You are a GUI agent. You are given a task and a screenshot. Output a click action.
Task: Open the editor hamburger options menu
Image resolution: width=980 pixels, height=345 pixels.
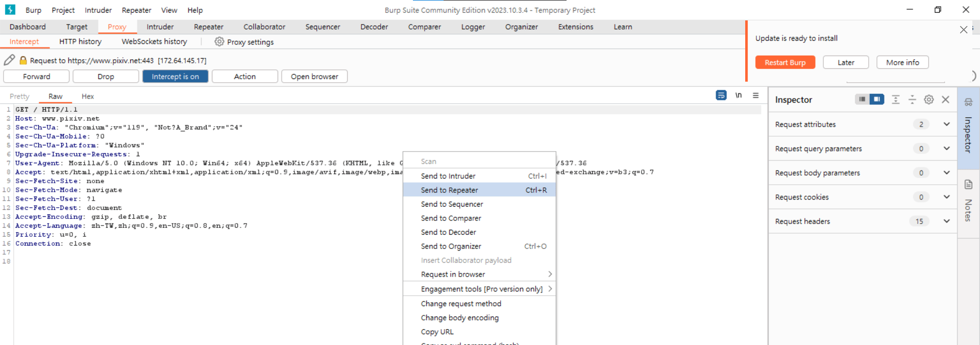pos(756,95)
